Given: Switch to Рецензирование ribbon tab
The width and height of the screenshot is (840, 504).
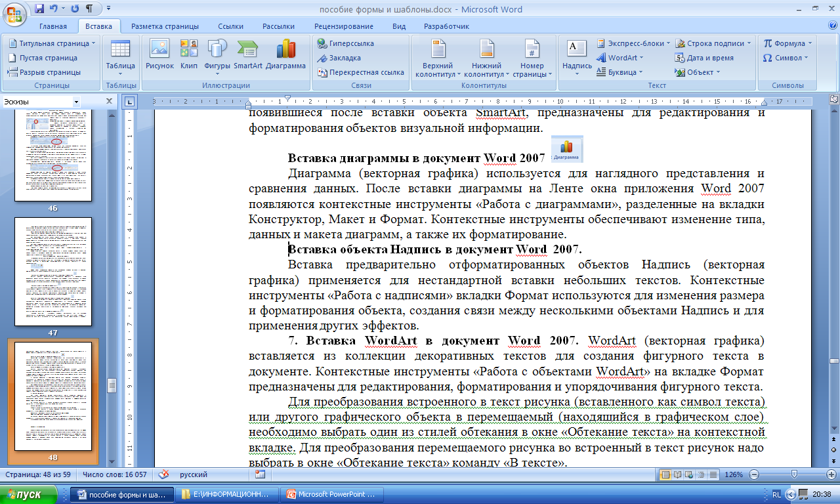Looking at the screenshot, I should point(343,26).
